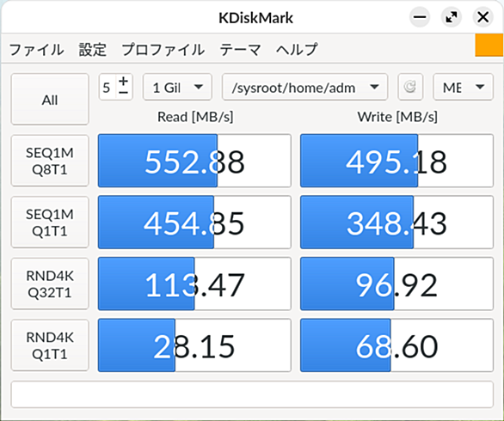Screen dimensions: 504x421
Task: Click RND4K Q32T1 read result 113.47
Action: (194, 284)
